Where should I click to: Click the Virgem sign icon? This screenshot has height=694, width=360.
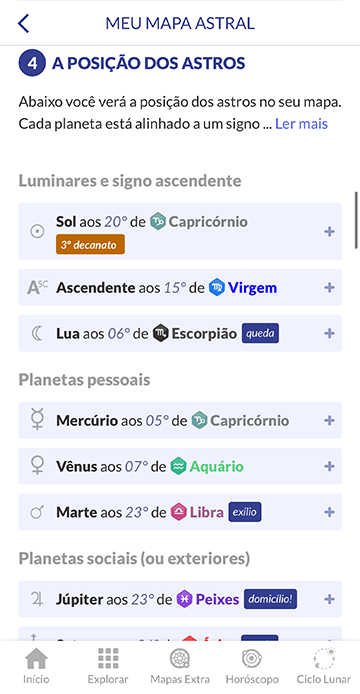(x=217, y=288)
